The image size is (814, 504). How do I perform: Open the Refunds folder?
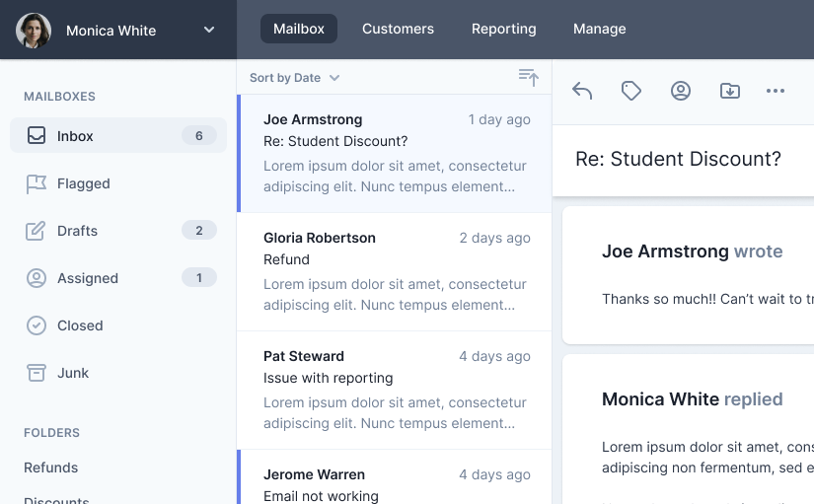(51, 468)
